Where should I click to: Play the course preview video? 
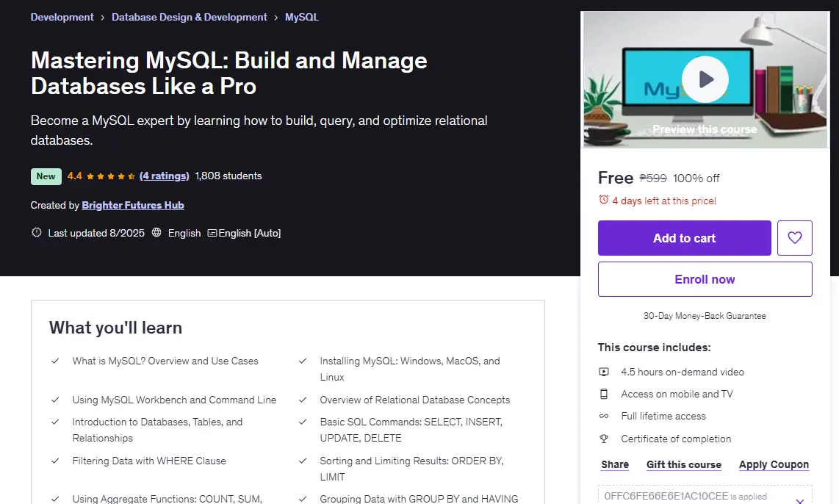pos(705,79)
